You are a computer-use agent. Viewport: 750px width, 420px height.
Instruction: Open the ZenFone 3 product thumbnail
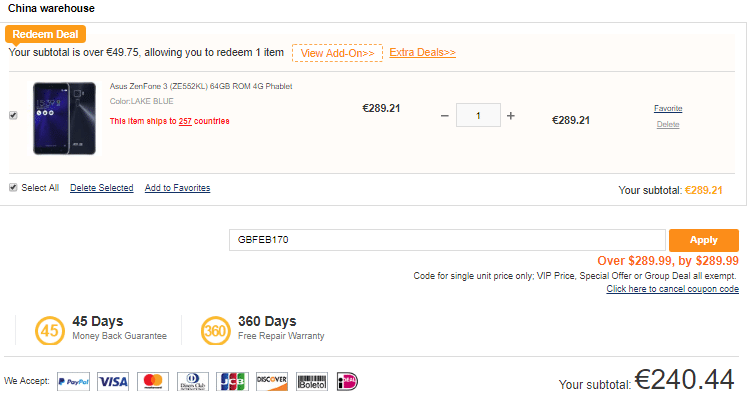64,117
